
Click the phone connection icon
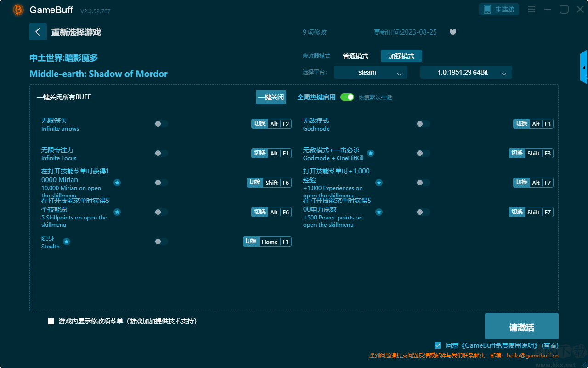(x=487, y=9)
